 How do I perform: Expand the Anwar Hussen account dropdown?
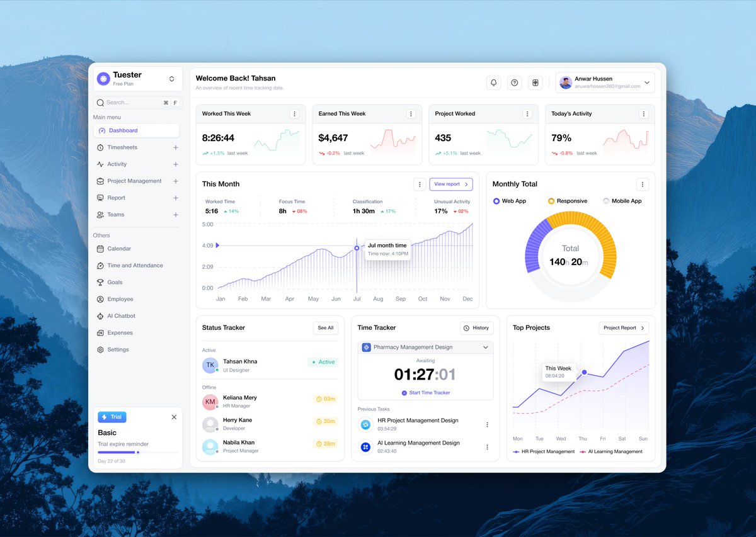click(648, 82)
